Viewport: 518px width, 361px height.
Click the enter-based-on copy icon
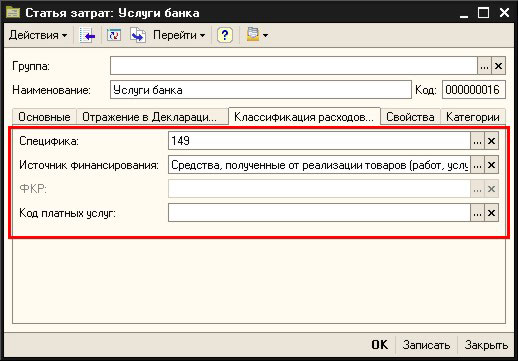click(x=138, y=35)
